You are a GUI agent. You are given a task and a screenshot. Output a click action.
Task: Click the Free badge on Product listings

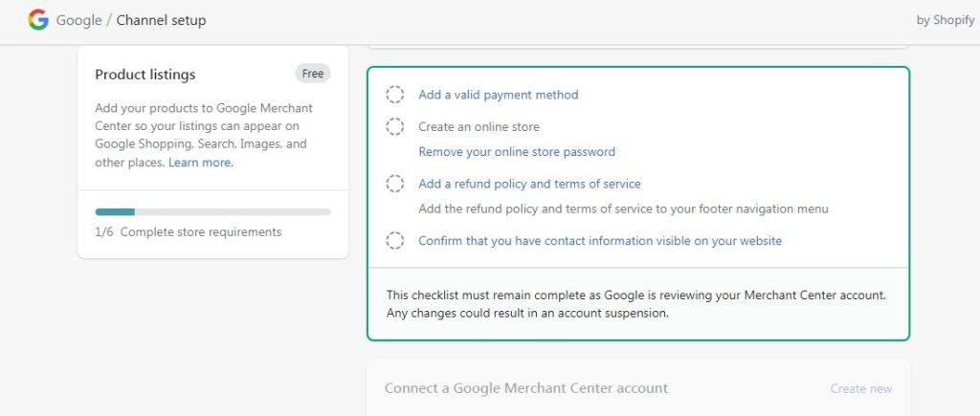pos(313,74)
